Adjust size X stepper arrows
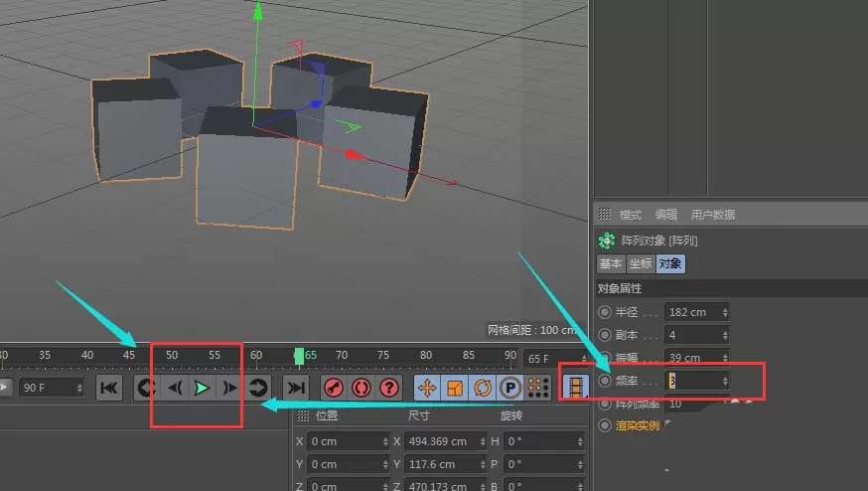Image resolution: width=868 pixels, height=491 pixels. pos(483,441)
